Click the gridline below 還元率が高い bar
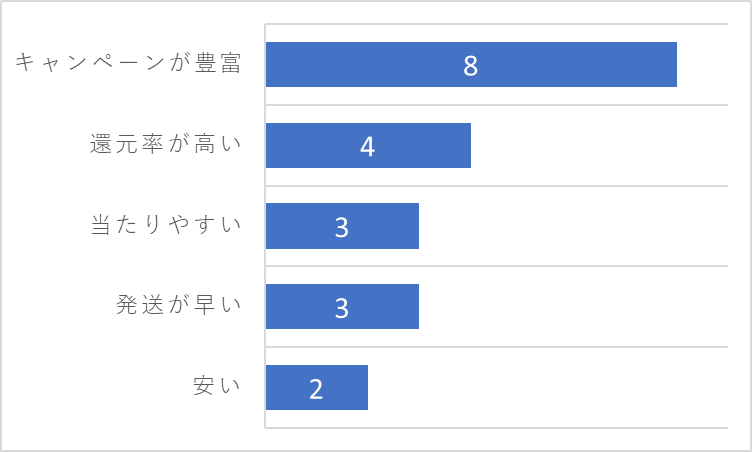 pyautogui.click(x=496, y=186)
